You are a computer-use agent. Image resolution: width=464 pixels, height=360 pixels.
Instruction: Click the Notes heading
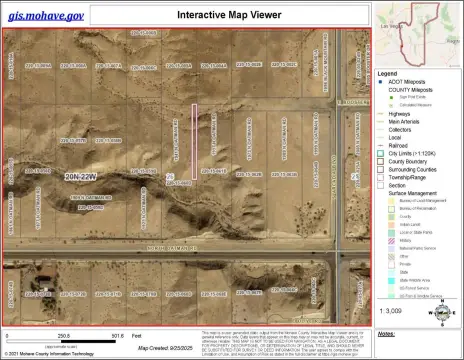tap(386, 334)
